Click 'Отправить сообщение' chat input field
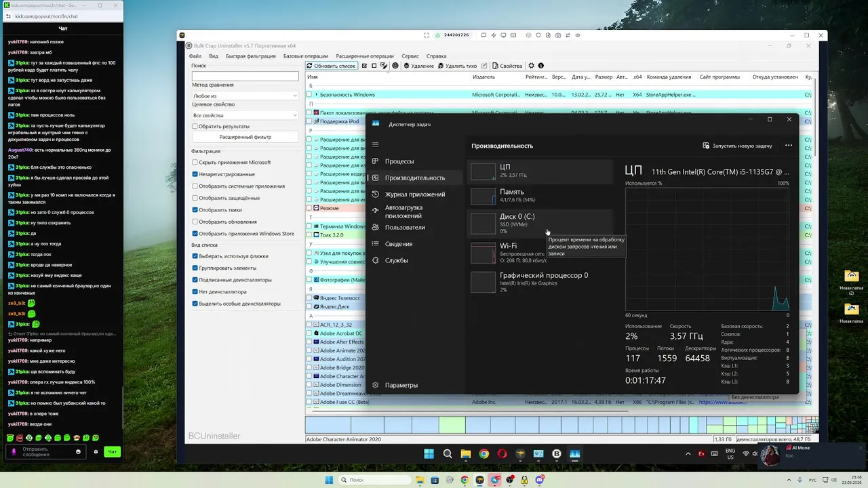 (x=45, y=451)
